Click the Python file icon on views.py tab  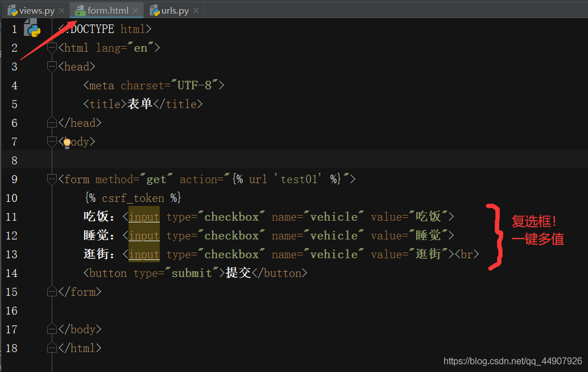(x=12, y=11)
